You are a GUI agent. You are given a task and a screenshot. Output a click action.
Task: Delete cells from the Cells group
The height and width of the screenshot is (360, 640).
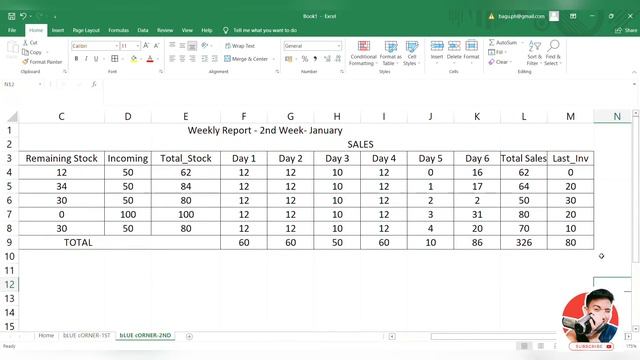[x=454, y=52]
